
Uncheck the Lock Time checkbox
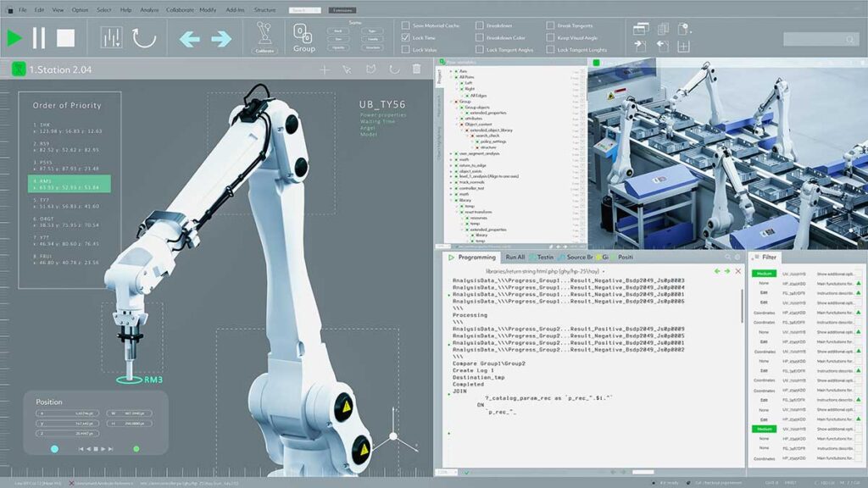406,37
